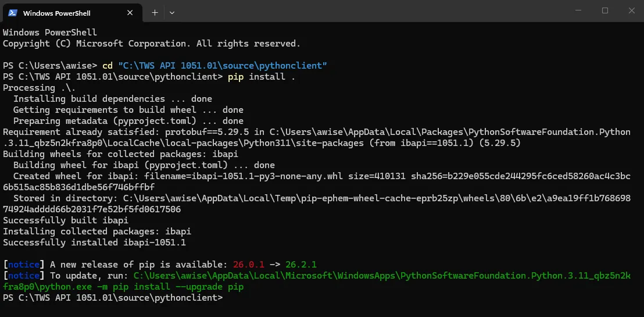
Task: Click the red 26.0.1 version number
Action: click(249, 265)
